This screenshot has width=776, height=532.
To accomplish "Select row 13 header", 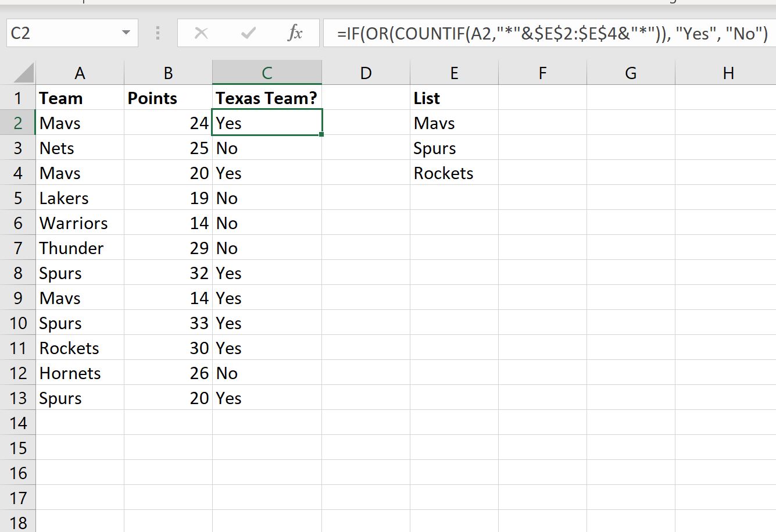I will (x=18, y=398).
